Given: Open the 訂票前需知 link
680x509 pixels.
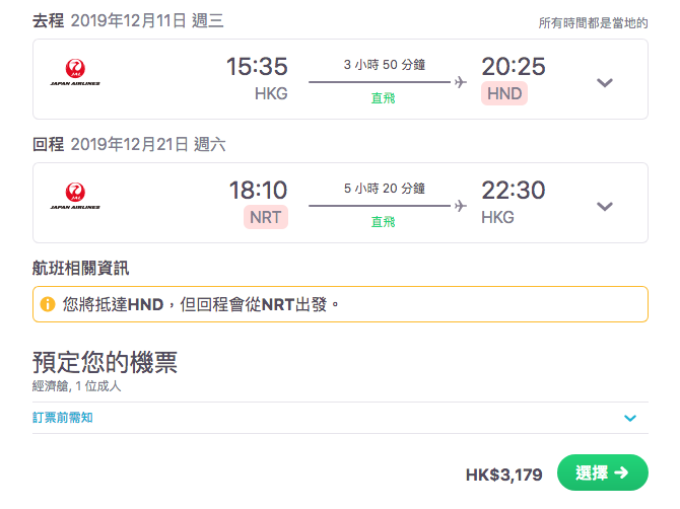Looking at the screenshot, I should (x=62, y=418).
